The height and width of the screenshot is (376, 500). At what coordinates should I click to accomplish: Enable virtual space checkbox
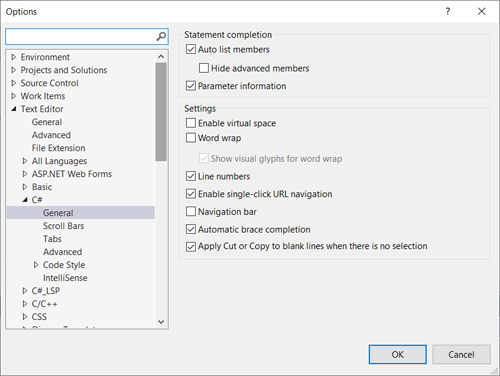[191, 123]
